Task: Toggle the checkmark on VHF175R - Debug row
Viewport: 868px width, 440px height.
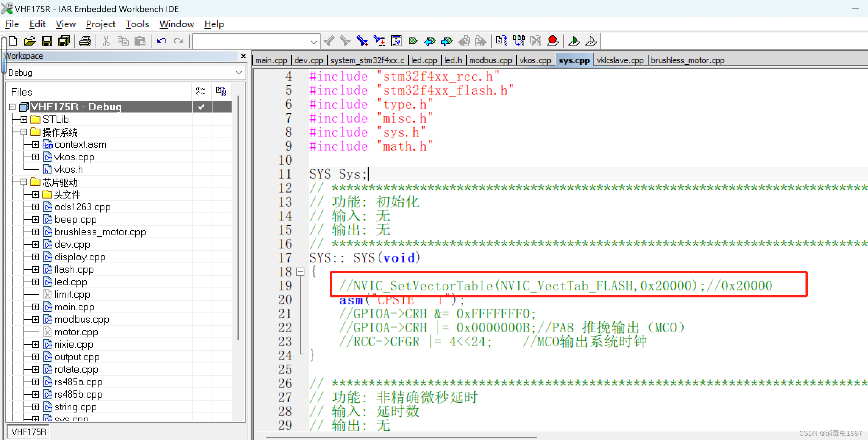Action: [x=201, y=107]
